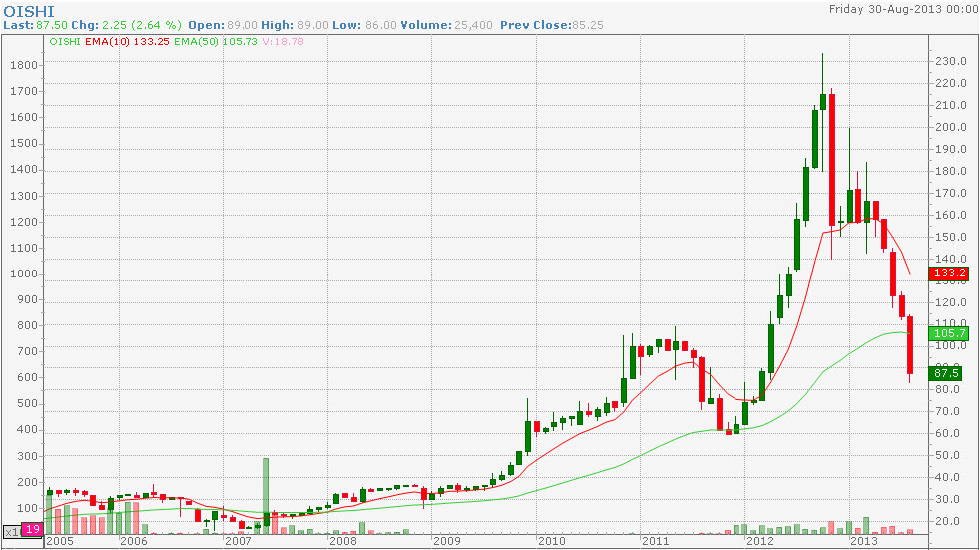Click the Friday 30-Aug-2013 date label

point(902,9)
